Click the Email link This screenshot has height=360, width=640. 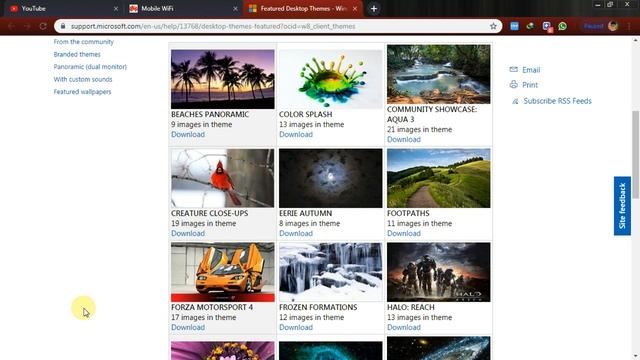pos(531,70)
